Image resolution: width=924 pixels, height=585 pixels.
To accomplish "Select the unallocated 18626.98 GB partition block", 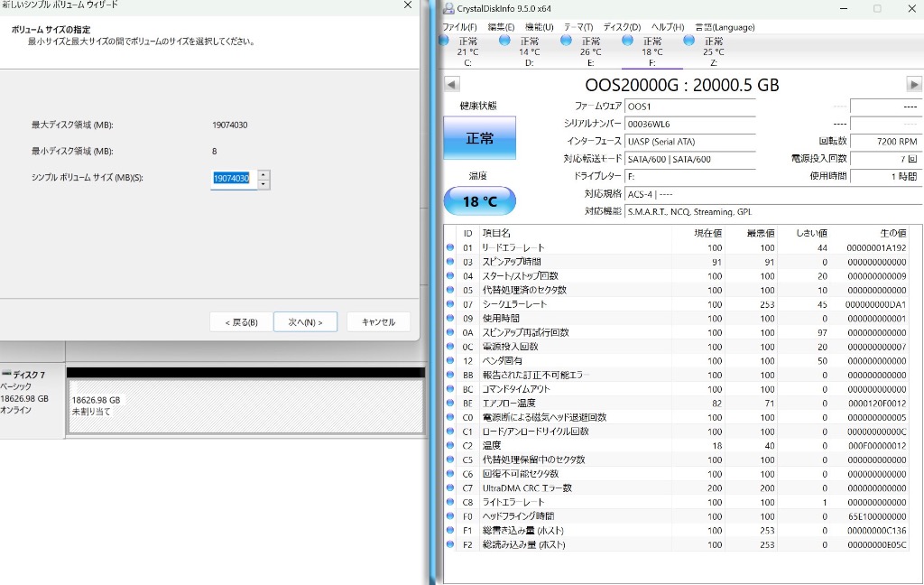I will (245, 405).
